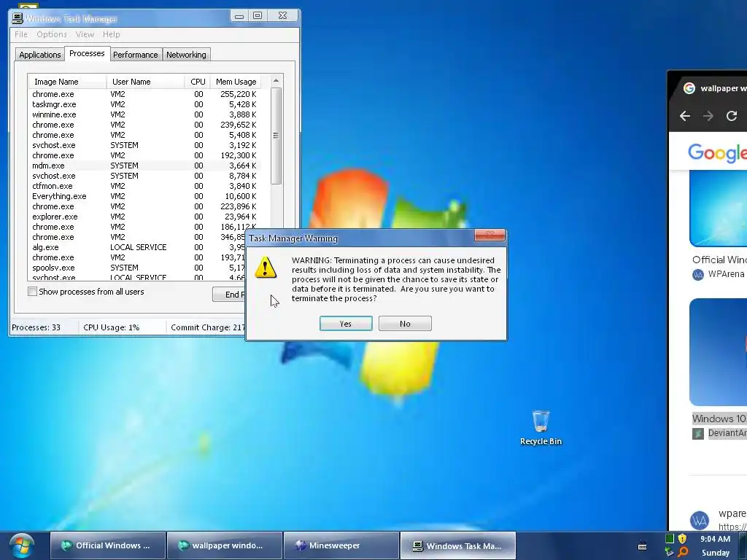Select the Processes tab

[x=87, y=53]
